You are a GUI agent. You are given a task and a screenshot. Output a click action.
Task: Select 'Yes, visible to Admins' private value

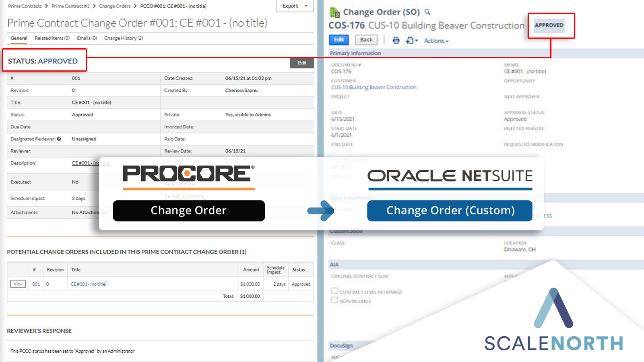248,115
